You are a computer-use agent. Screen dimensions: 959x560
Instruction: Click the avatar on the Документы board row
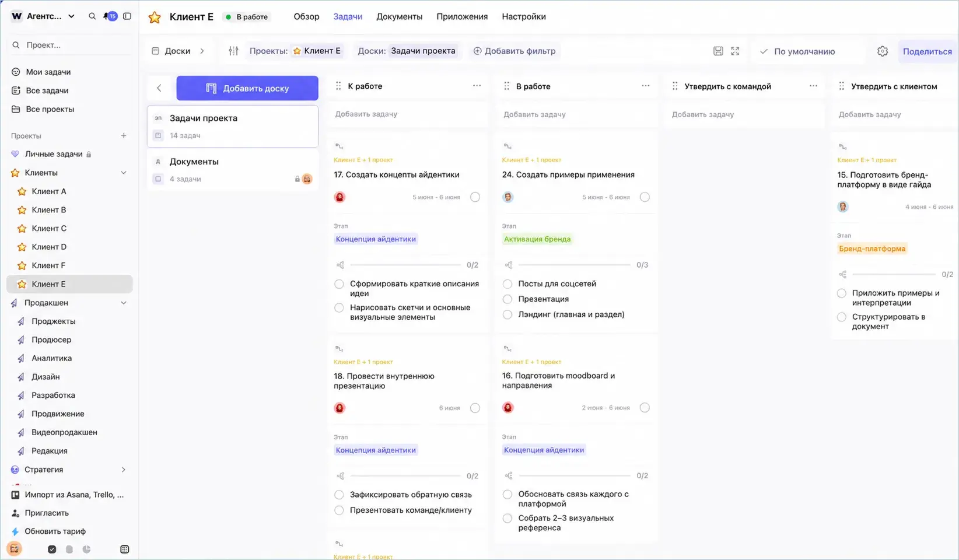click(307, 179)
